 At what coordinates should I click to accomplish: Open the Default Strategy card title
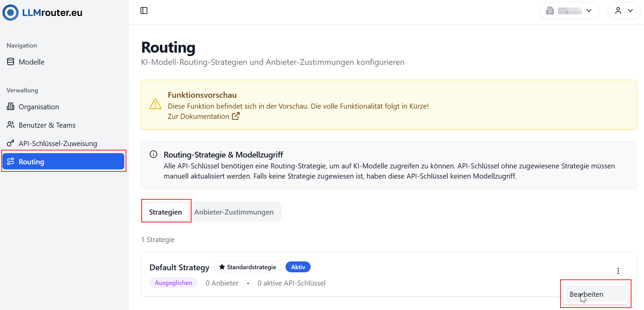click(179, 267)
